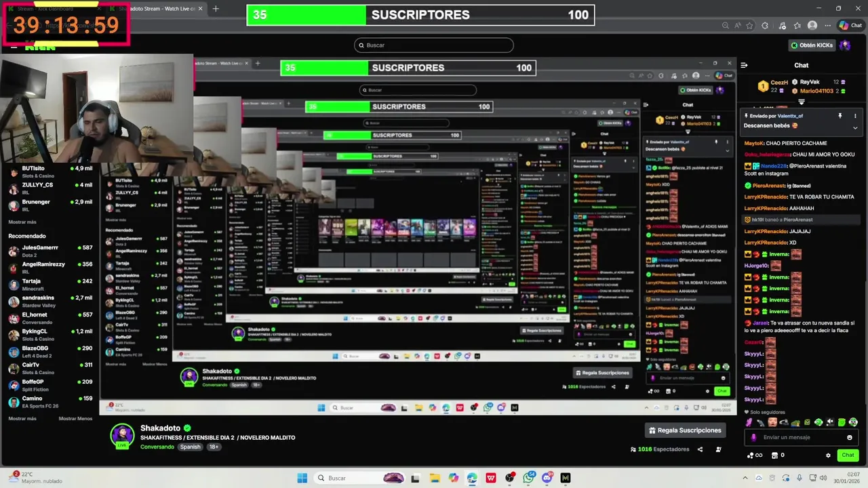Open AngelRamirezzy channel in the sidebar
This screenshot has width=868, height=488.
pos(50,268)
